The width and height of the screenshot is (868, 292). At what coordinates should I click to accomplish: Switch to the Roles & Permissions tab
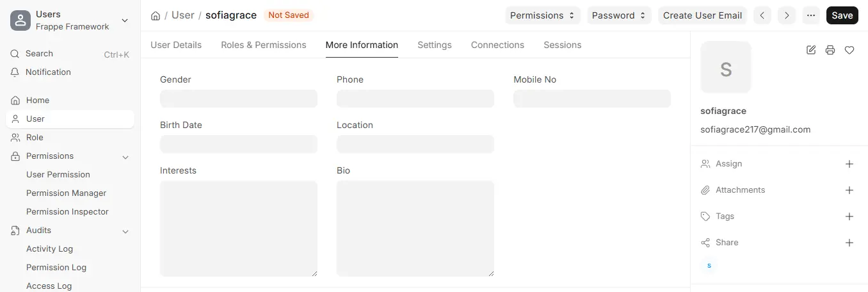click(x=264, y=45)
